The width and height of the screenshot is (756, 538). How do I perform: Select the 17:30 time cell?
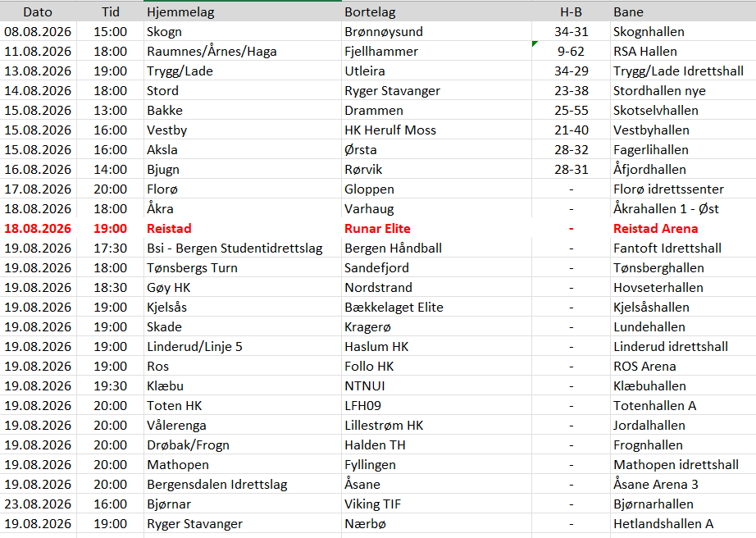[110, 248]
